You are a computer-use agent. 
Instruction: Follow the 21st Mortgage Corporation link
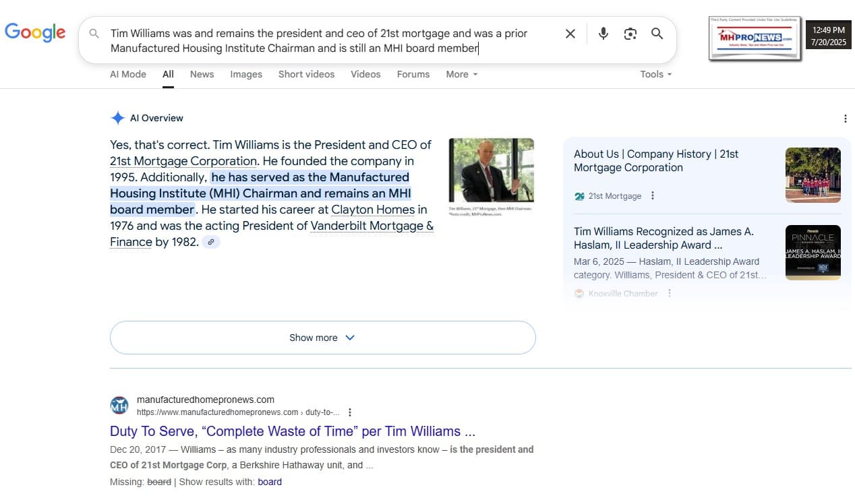click(183, 161)
